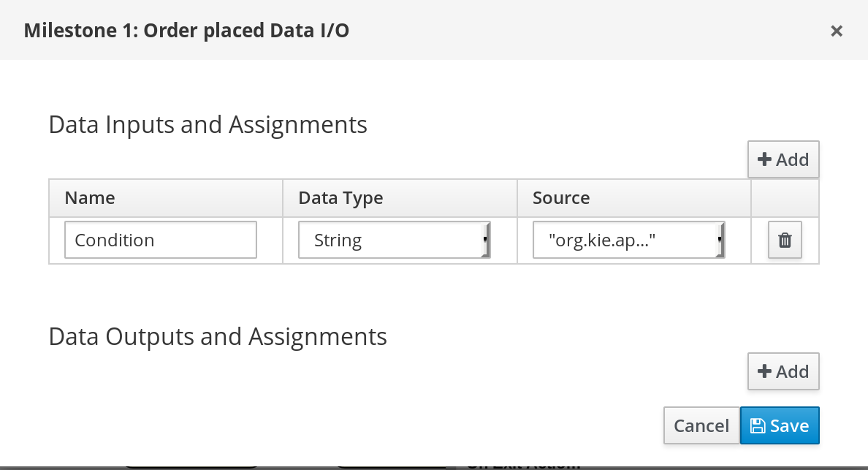Click the arrow on Data Type combo box
Viewport: 868px width, 470px height.
click(487, 240)
